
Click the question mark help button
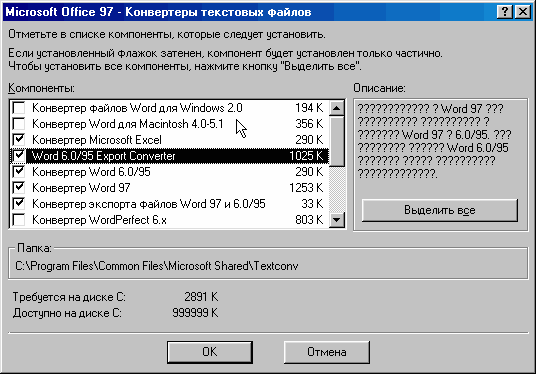pos(505,12)
